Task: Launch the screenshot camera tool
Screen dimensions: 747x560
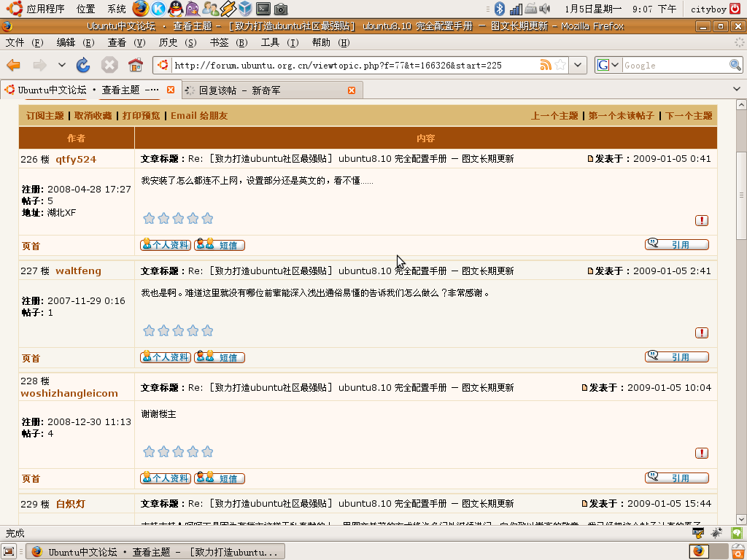Action: pyautogui.click(x=281, y=9)
